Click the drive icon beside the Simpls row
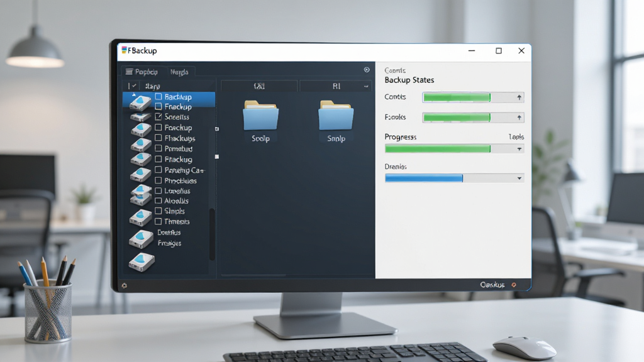Viewport: 644px width, 362px height. pyautogui.click(x=140, y=217)
